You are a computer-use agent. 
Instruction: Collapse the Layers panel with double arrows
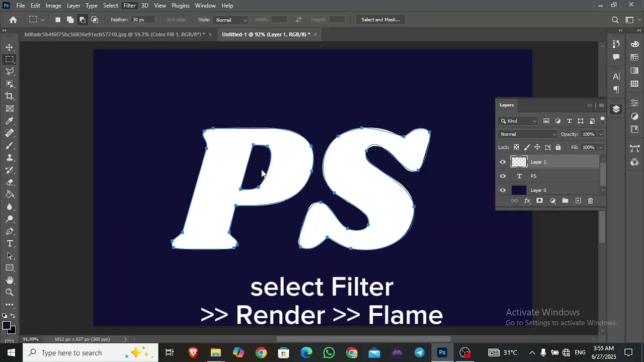[590, 105]
